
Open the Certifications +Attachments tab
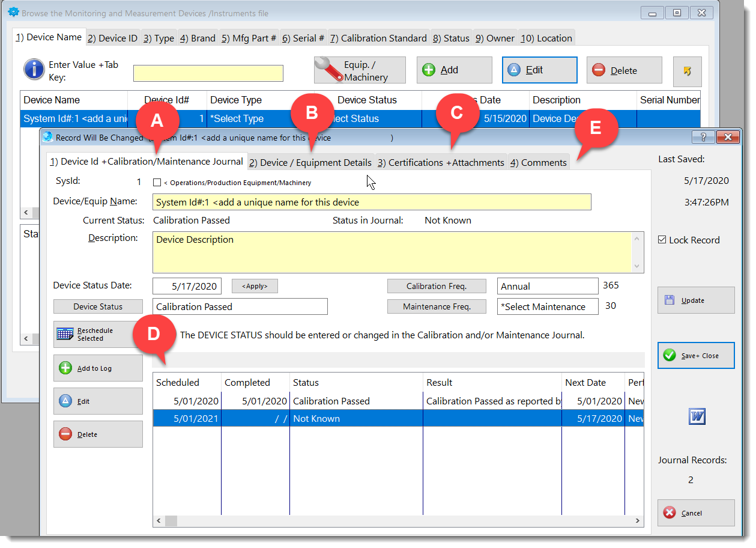tap(441, 162)
